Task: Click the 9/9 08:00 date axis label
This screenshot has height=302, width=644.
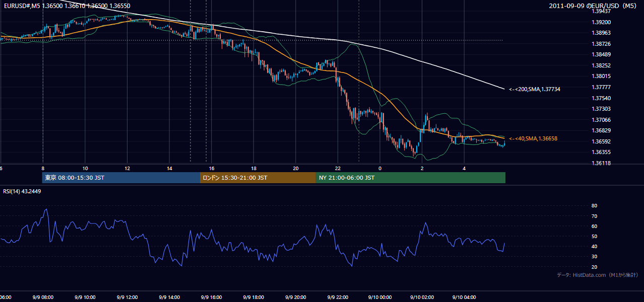Action: click(43, 297)
